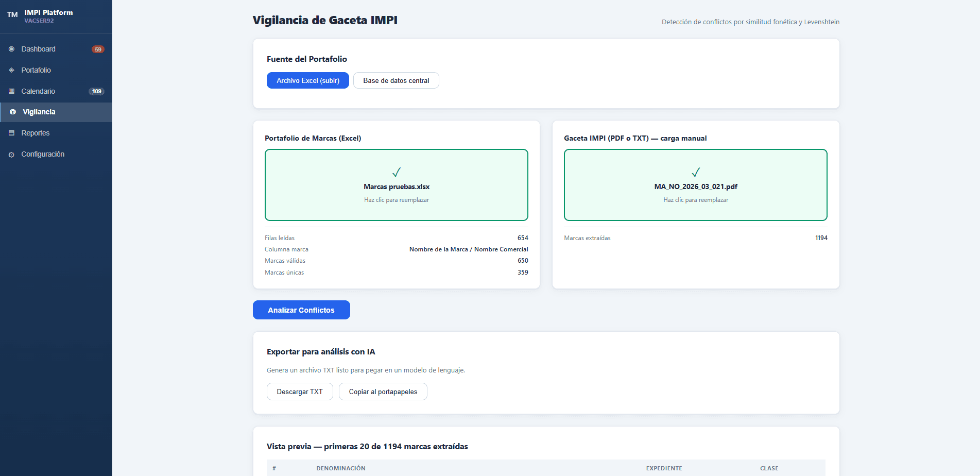Replace the MA_NO_2026_03_021.pdf gazette file
The height and width of the screenshot is (476, 980).
point(696,185)
